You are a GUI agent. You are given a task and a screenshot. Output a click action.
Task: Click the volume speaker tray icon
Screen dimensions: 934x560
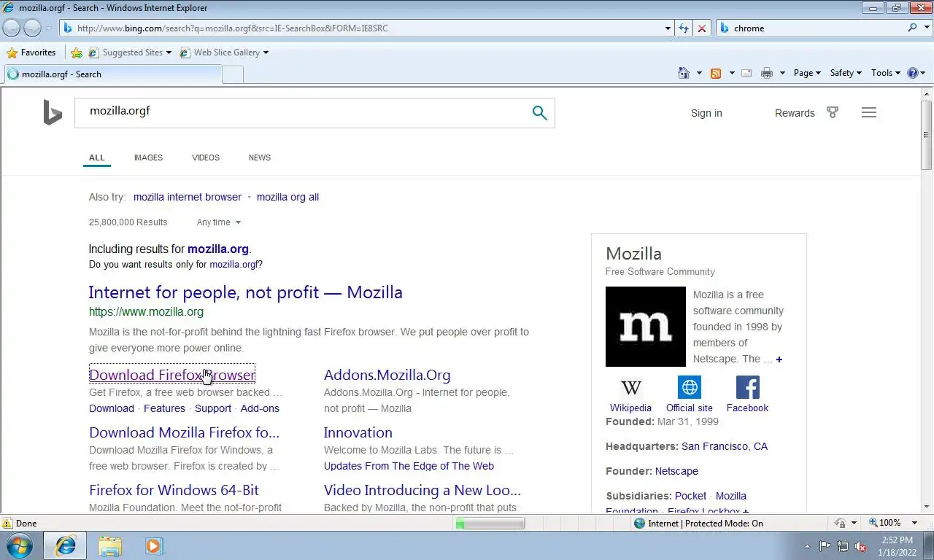860,546
